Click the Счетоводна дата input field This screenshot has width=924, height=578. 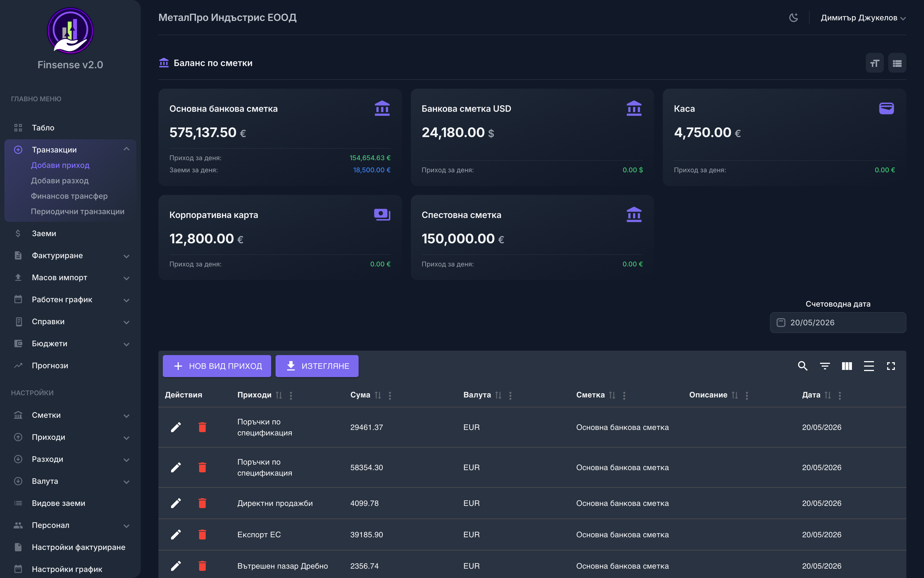coord(838,323)
